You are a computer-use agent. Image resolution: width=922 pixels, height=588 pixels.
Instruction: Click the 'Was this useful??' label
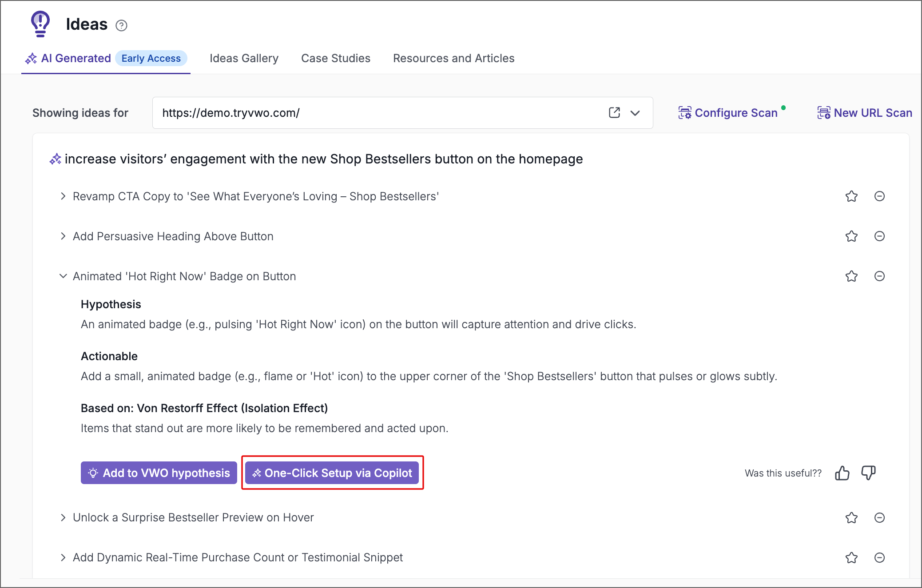click(x=783, y=473)
